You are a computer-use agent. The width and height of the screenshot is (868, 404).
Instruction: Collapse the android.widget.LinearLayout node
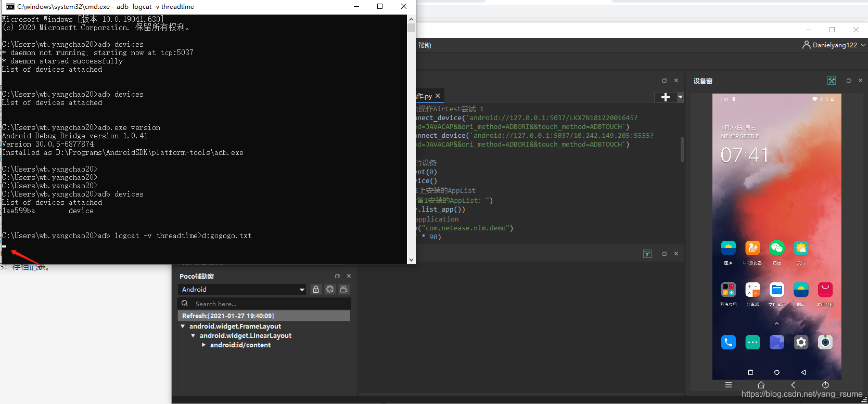pos(193,336)
